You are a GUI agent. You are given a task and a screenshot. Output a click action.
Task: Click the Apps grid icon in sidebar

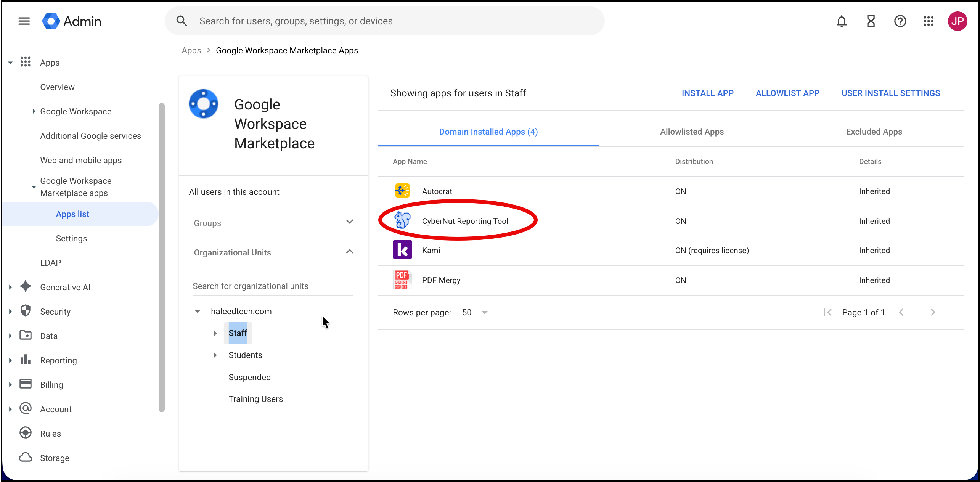point(26,62)
